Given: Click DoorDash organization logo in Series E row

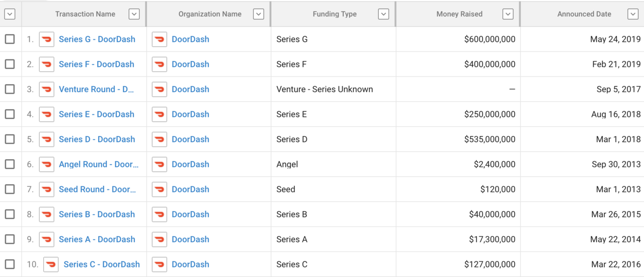Looking at the screenshot, I should tap(159, 114).
